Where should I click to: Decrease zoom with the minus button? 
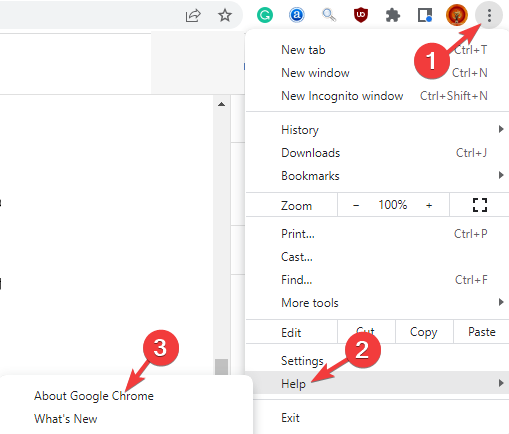click(x=356, y=205)
